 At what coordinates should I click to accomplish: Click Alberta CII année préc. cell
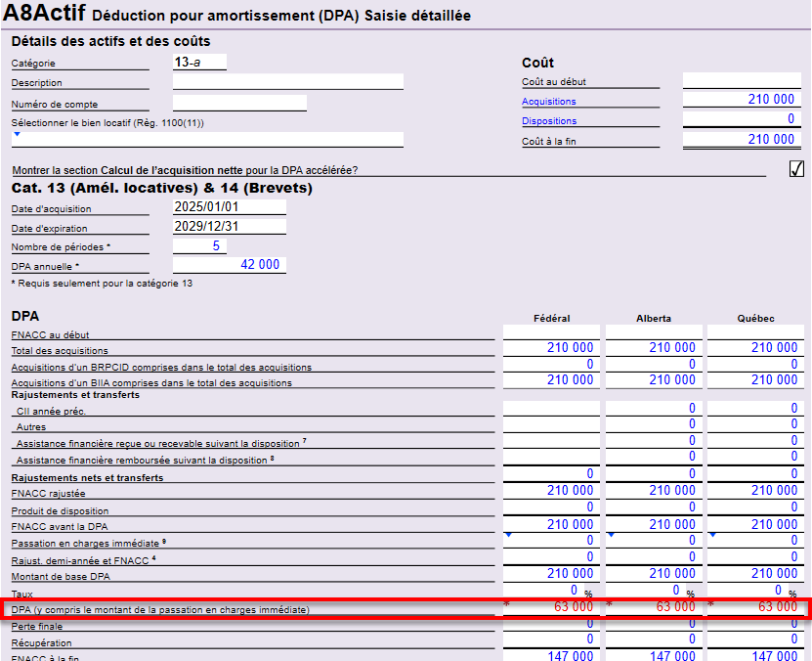(x=653, y=409)
